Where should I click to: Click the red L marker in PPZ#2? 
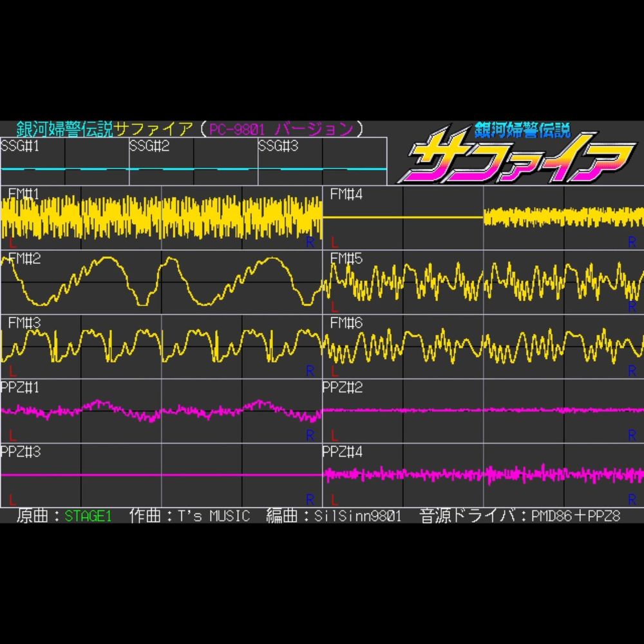coord(334,435)
